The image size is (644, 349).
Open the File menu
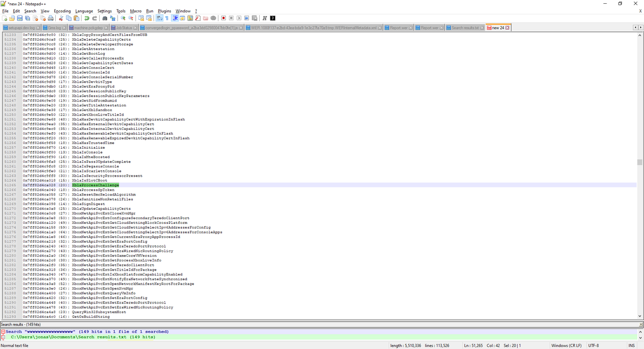(5, 11)
